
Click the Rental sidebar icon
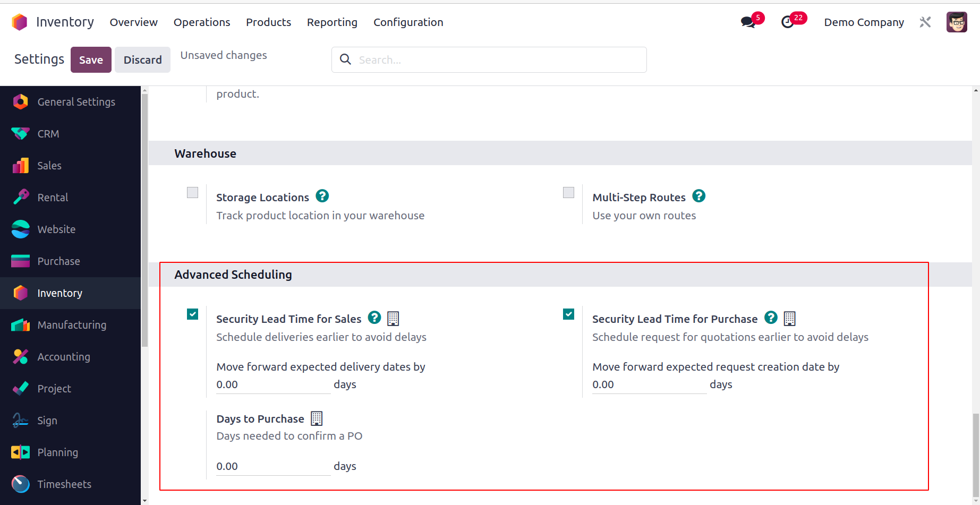(x=20, y=198)
